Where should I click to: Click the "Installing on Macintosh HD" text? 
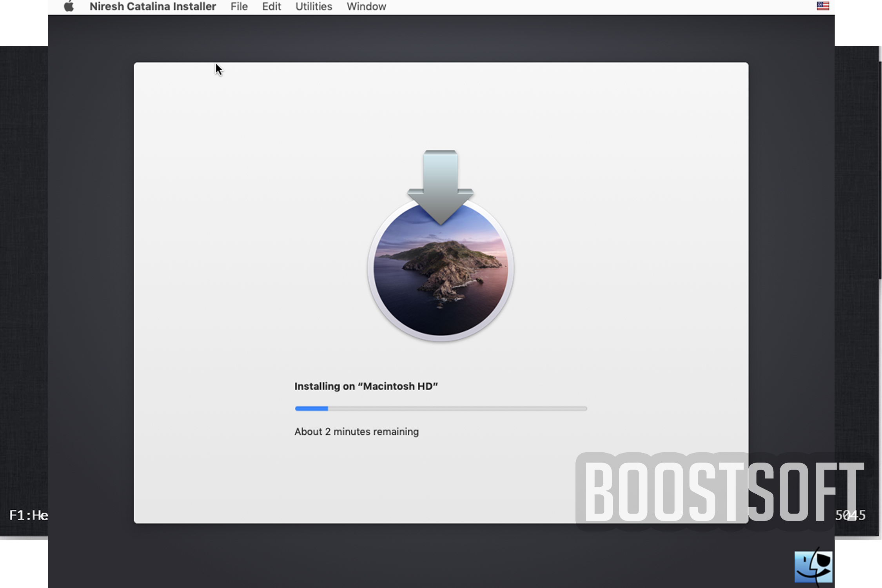(366, 386)
